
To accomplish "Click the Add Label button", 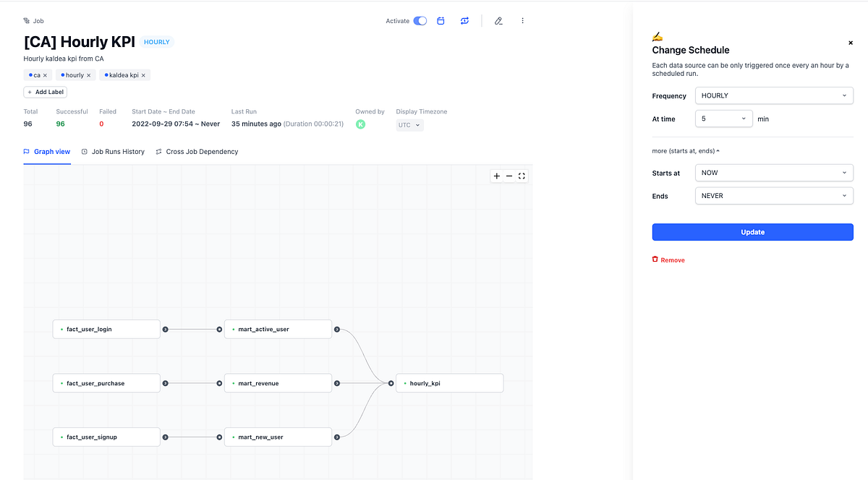I will [46, 92].
